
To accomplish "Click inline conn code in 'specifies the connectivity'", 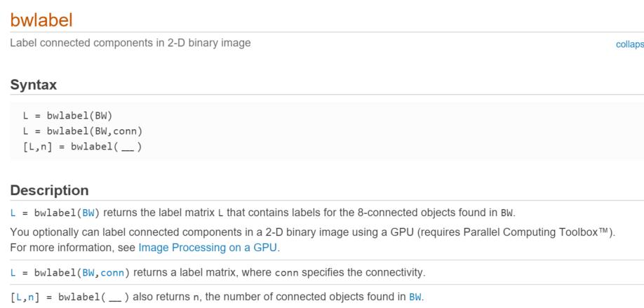I will (286, 273).
